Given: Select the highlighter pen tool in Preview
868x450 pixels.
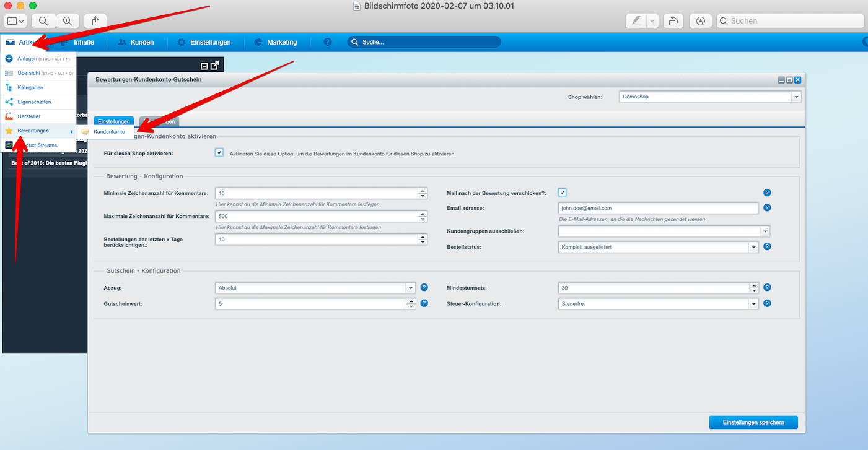Looking at the screenshot, I should 636,20.
